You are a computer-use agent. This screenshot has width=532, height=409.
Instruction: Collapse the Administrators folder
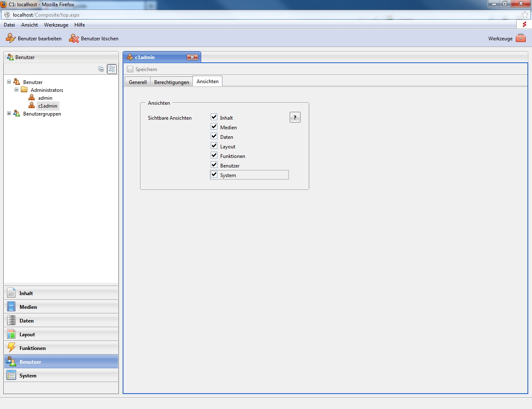(16, 90)
